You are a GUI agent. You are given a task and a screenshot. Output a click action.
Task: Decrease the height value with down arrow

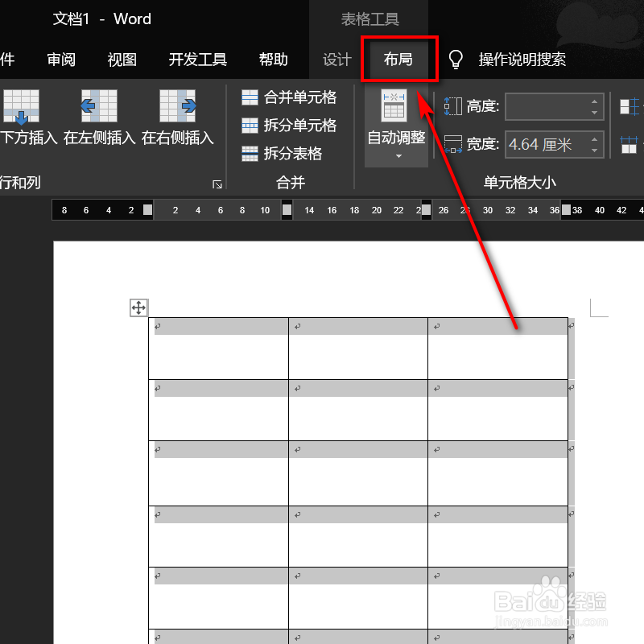[594, 113]
